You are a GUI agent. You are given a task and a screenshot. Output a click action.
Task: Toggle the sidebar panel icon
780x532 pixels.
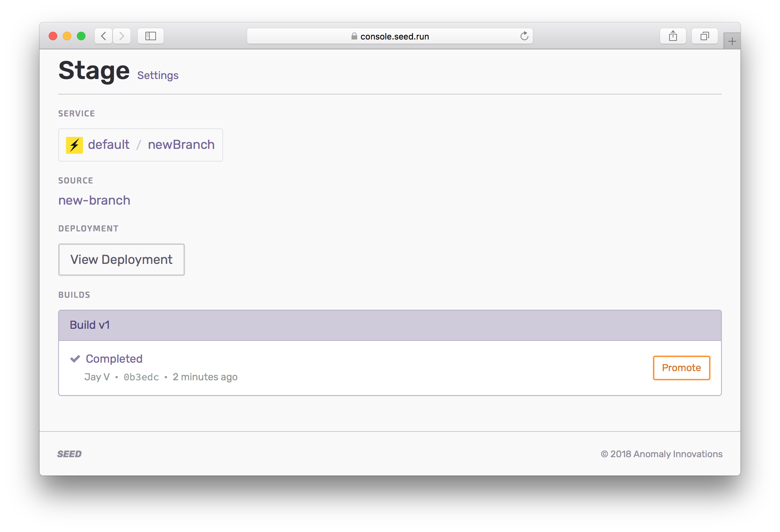[151, 36]
